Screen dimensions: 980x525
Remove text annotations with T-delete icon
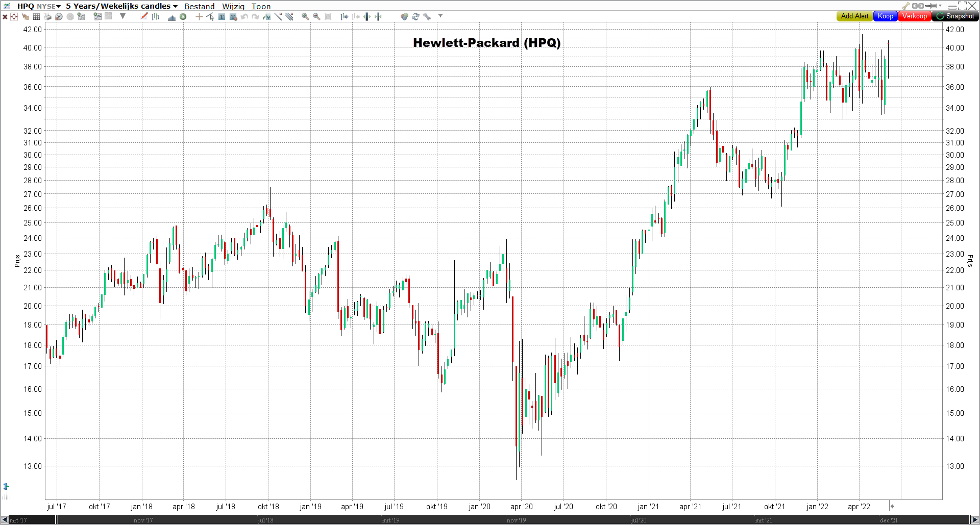click(x=233, y=16)
